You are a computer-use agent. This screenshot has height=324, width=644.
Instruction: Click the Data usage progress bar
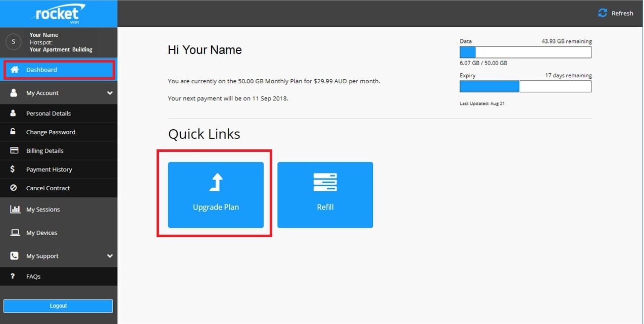525,52
